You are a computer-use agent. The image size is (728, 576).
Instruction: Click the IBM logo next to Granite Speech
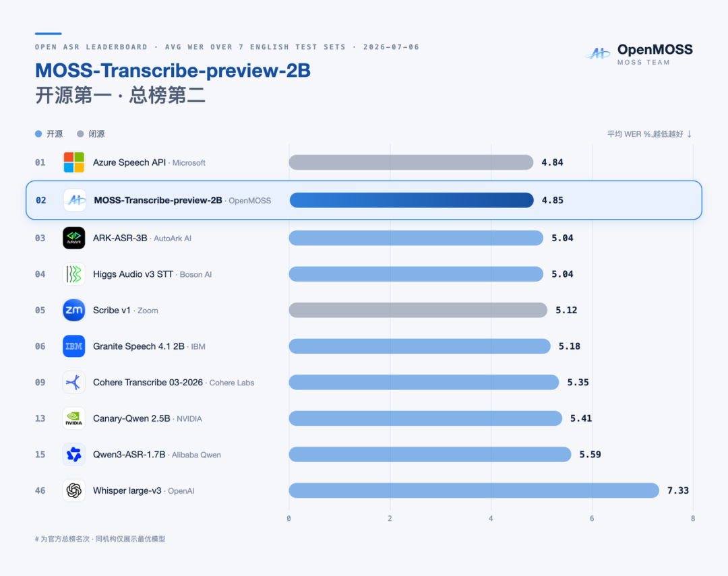point(74,346)
